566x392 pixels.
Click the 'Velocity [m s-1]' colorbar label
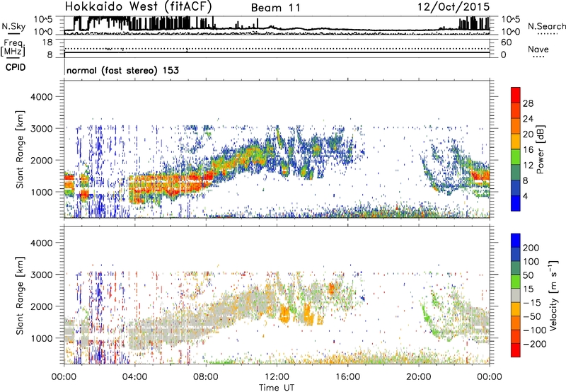[x=553, y=295]
